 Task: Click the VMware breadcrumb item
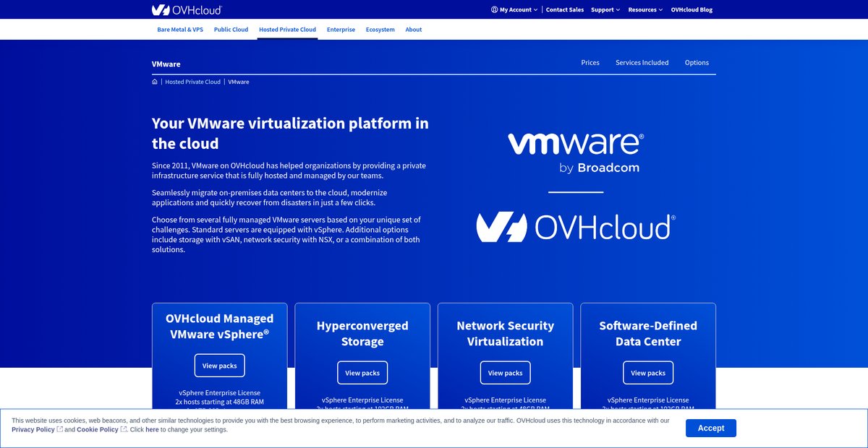(239, 82)
